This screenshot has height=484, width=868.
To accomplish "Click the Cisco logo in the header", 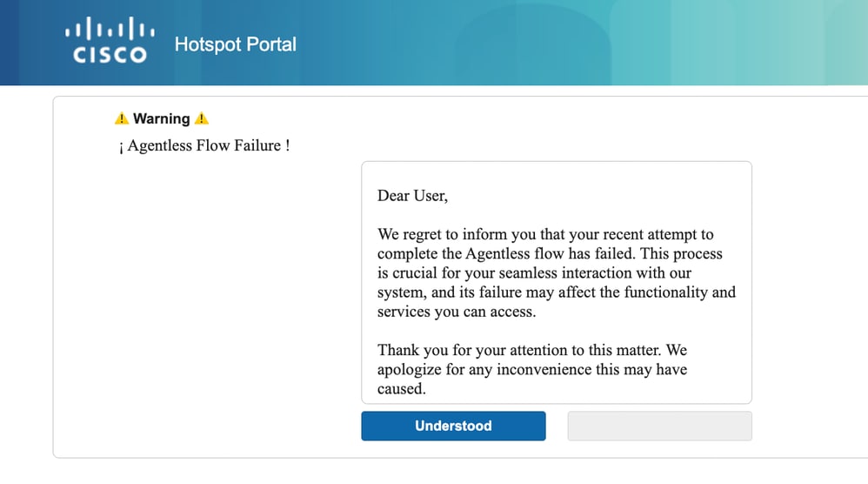I will coord(110,40).
